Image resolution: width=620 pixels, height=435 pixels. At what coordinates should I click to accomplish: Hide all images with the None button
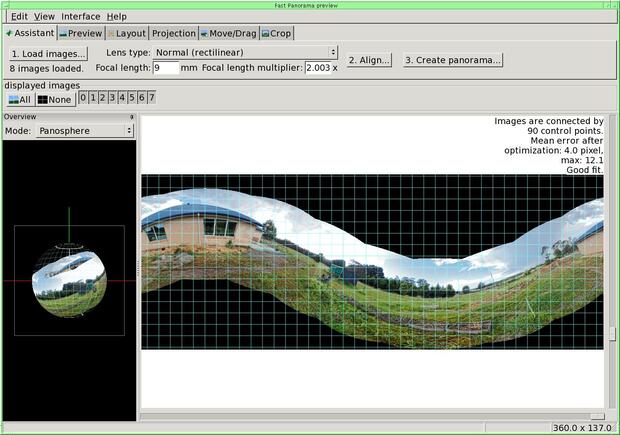tap(54, 99)
